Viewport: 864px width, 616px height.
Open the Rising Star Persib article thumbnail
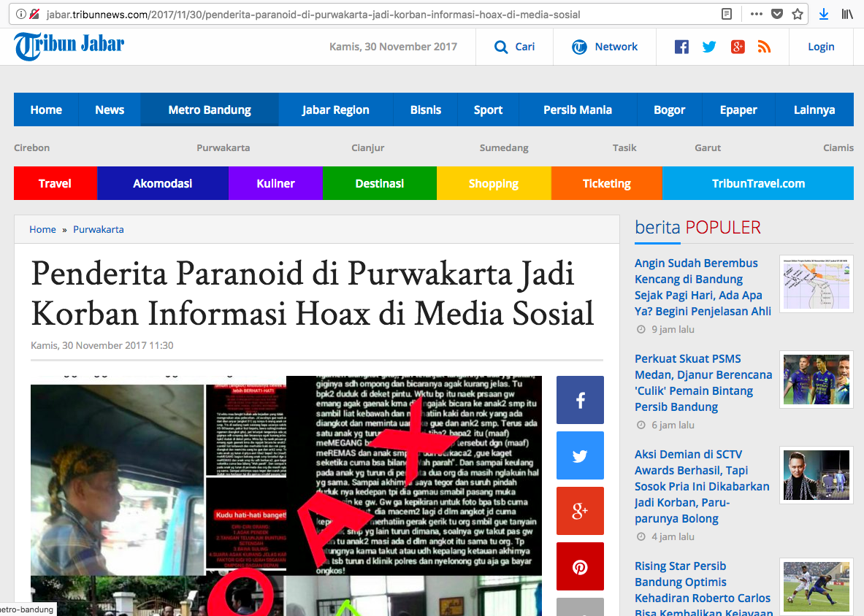click(x=816, y=586)
